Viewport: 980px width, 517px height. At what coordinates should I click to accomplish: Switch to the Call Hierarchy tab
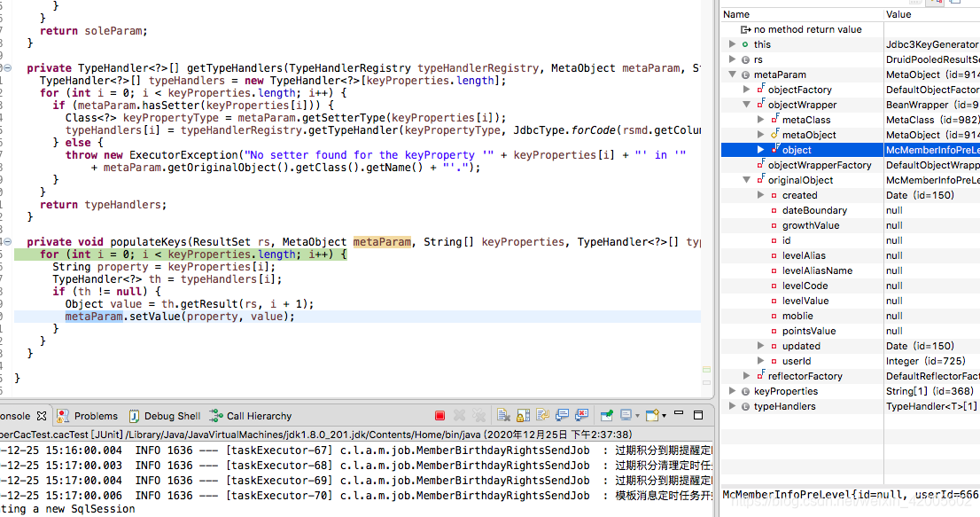coord(251,416)
